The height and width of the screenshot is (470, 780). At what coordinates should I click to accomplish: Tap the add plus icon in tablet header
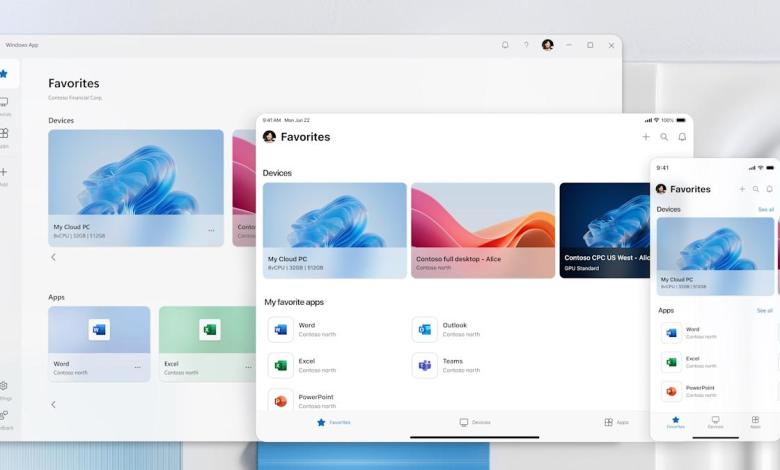pos(646,137)
